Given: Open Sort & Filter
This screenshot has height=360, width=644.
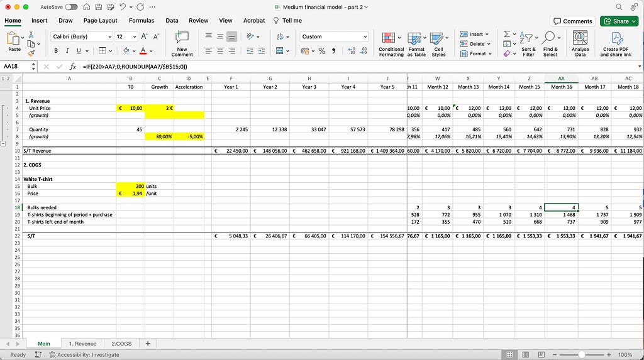Looking at the screenshot, I should pyautogui.click(x=528, y=44).
